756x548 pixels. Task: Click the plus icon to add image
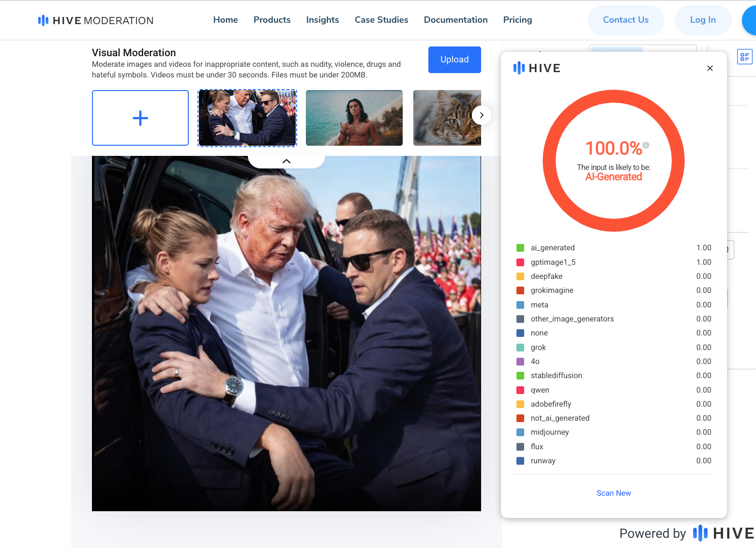tap(140, 118)
